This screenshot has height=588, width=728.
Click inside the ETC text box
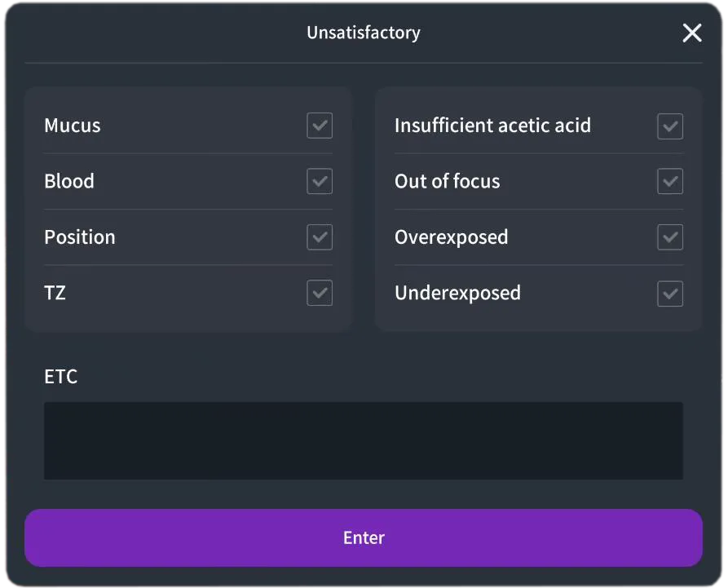click(363, 440)
